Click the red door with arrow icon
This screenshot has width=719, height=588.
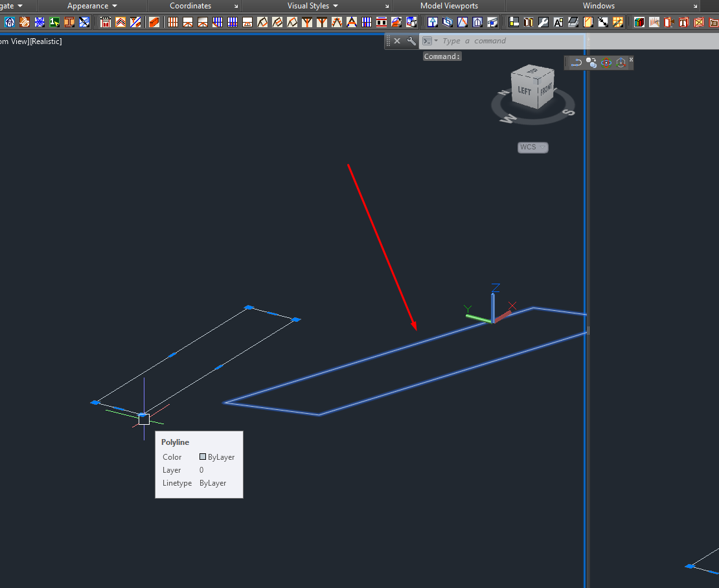pos(669,22)
